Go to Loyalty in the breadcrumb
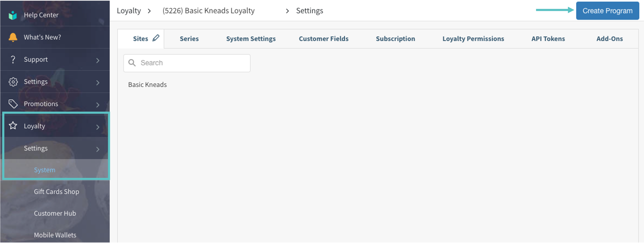This screenshot has height=243, width=644. tap(129, 11)
